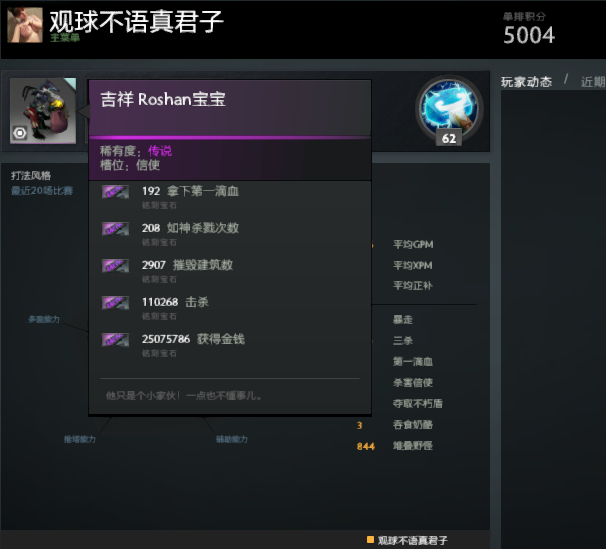Image resolution: width=606 pixels, height=549 pixels.
Task: Click the gem icon beside 如神杀戮次数
Action: click(x=115, y=229)
